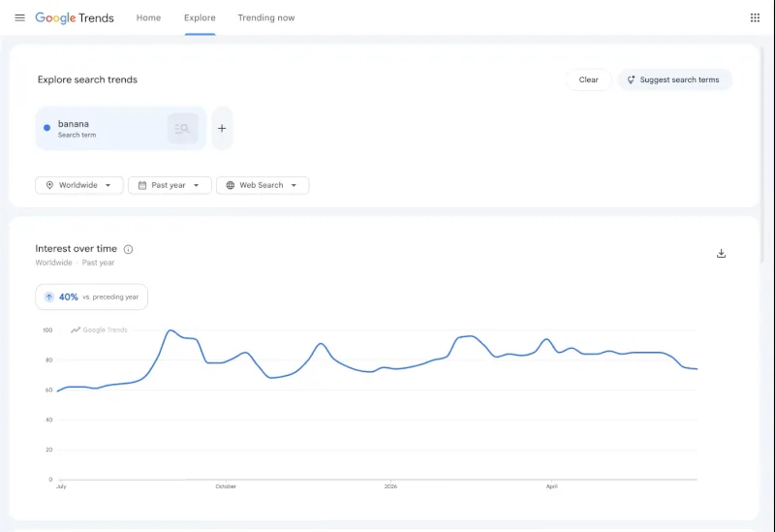This screenshot has width=775, height=532.
Task: Open the Web Search type dropdown
Action: click(263, 185)
